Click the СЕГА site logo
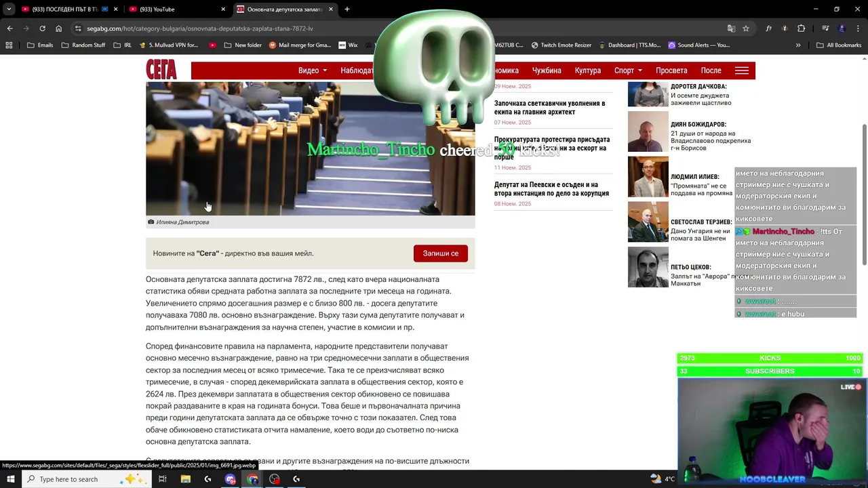This screenshot has width=868, height=488. [x=161, y=70]
